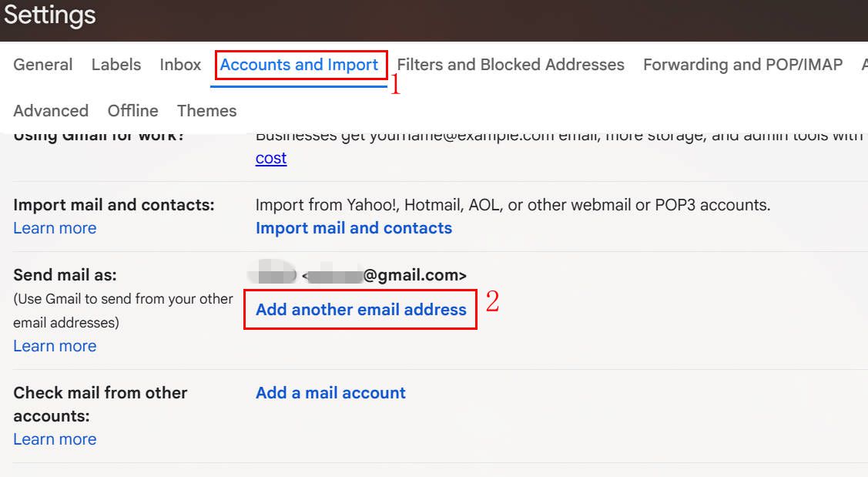Go to the Offline tab
This screenshot has width=868, height=477.
[132, 111]
